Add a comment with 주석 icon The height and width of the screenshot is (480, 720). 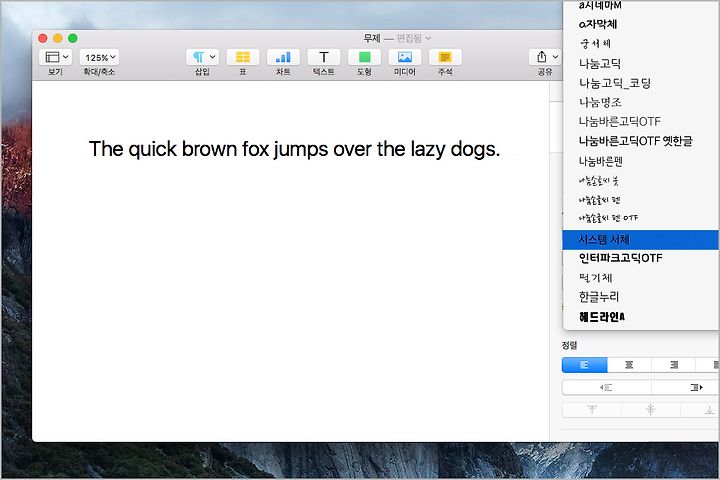pyautogui.click(x=445, y=57)
